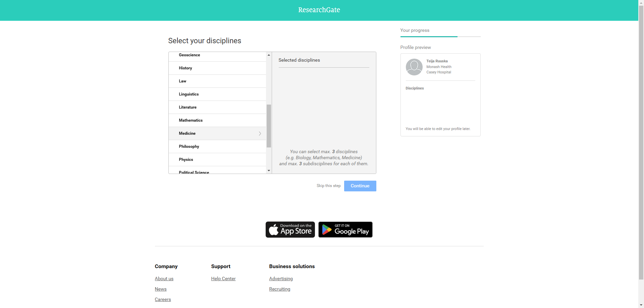
Task: Choose Literature from the discipline list
Action: (x=217, y=107)
